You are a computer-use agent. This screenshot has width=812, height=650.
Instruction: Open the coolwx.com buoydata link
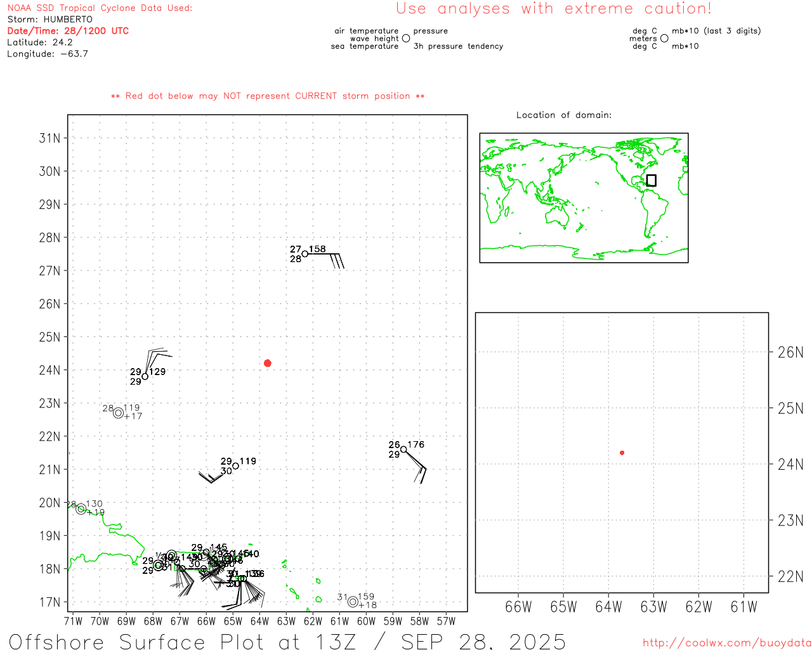727,643
